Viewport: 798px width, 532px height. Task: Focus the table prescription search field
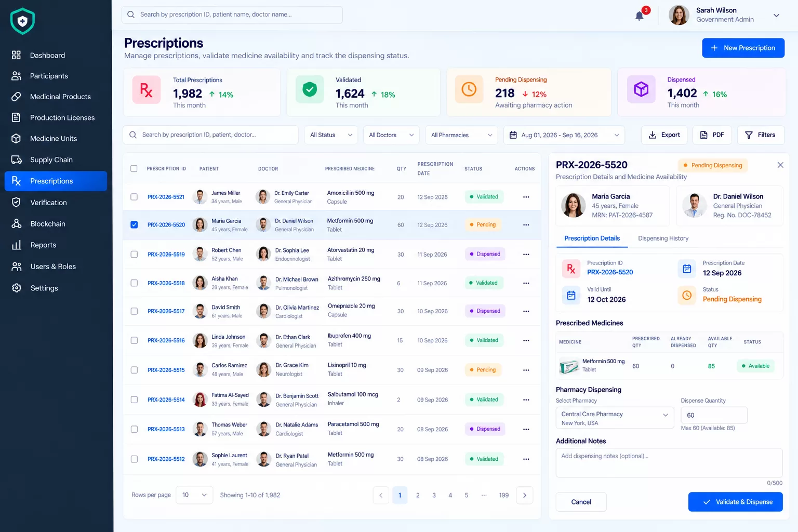tap(210, 135)
